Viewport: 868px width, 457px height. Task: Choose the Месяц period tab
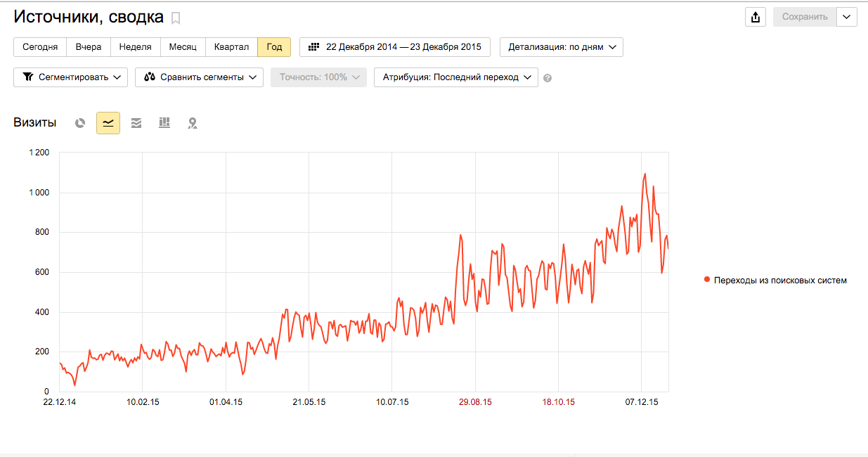coord(183,47)
